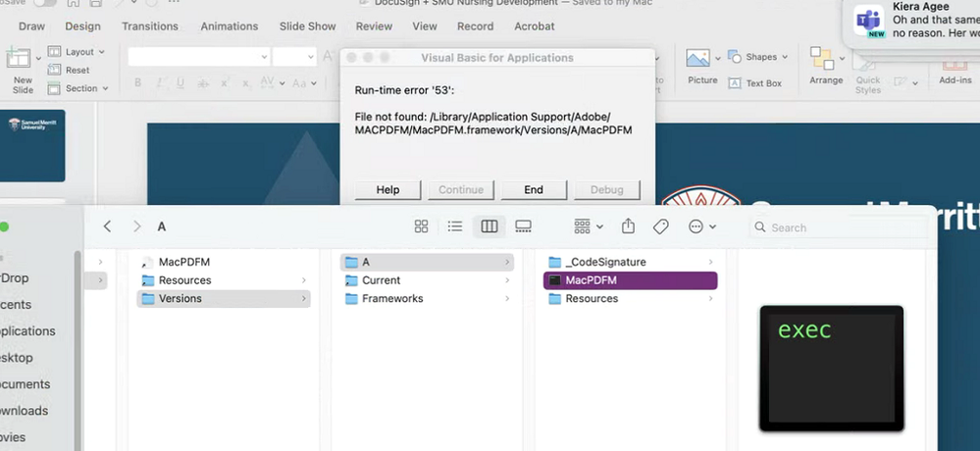Switch to the Design tab
Viewport: 980px width, 451px height.
pos(82,26)
